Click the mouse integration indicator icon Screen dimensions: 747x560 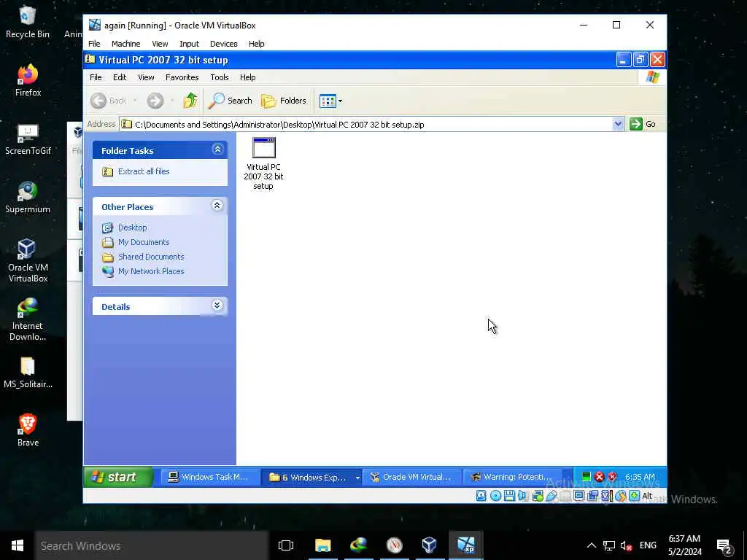[620, 496]
